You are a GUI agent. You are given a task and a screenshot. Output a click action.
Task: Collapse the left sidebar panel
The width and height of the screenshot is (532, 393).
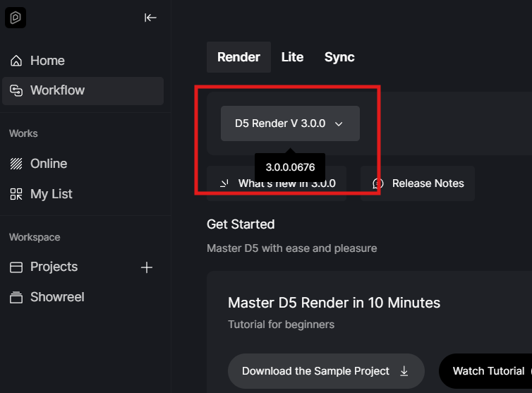click(150, 18)
